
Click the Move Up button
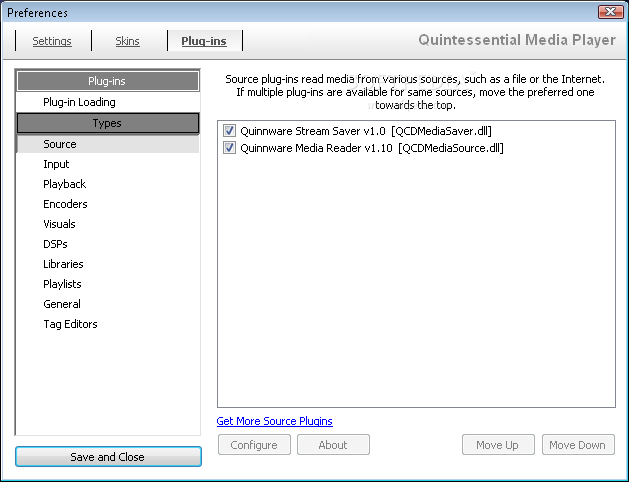(x=498, y=445)
